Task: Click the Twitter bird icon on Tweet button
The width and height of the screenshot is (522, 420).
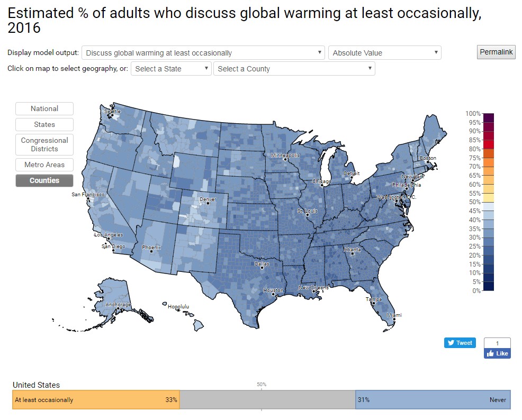Action: point(452,342)
